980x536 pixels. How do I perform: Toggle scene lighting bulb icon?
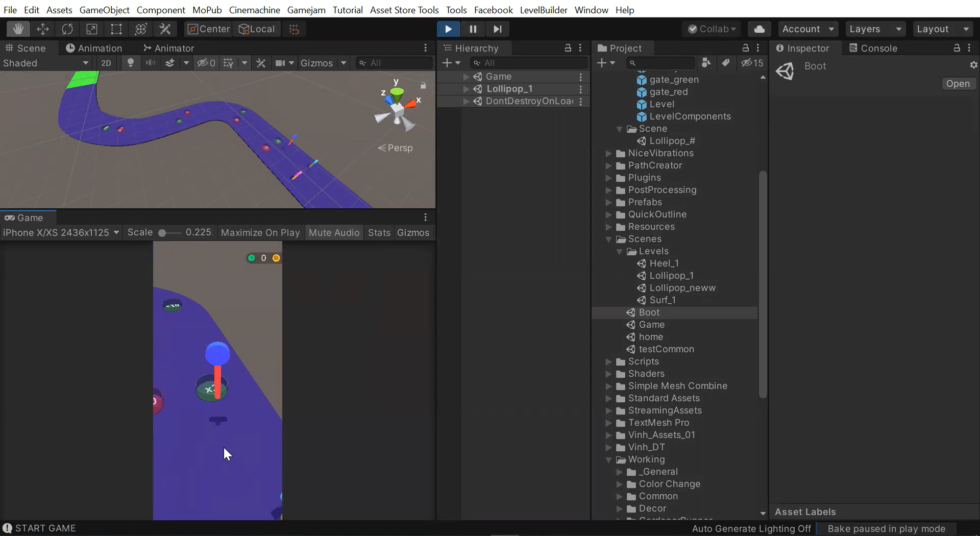pos(131,63)
